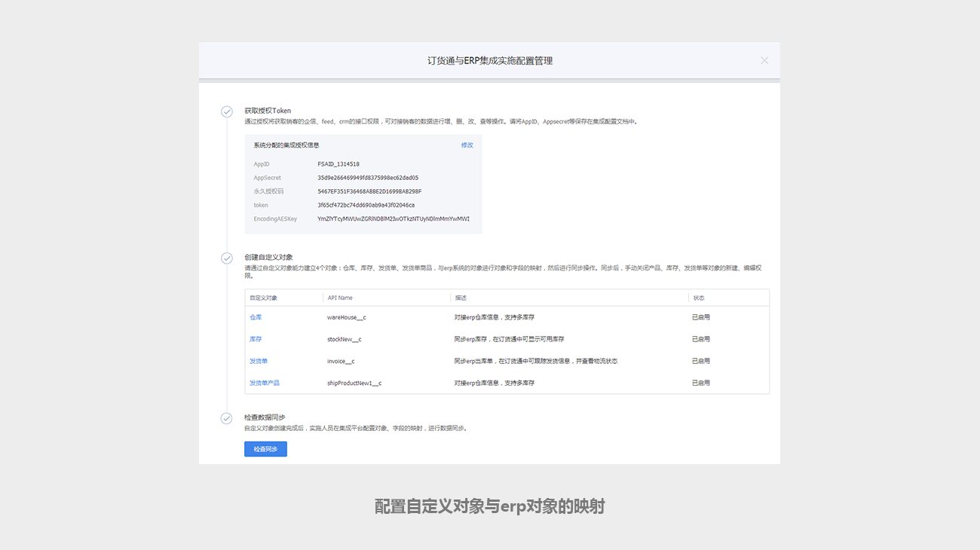Open the 发货单 custom object link

(259, 361)
